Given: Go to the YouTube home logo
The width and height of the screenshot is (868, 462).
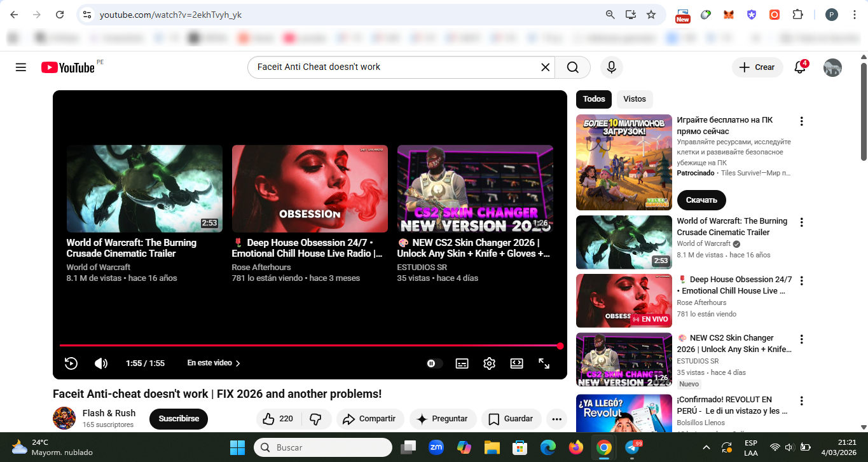Looking at the screenshot, I should point(68,67).
